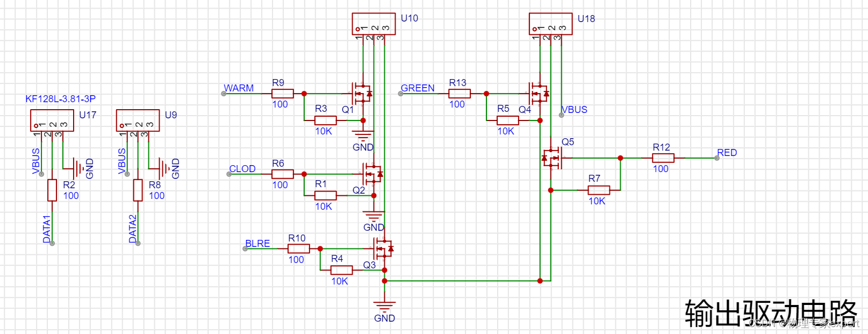Click the junction dot right of R13
Viewport: 868px width, 334px height.
(x=486, y=94)
